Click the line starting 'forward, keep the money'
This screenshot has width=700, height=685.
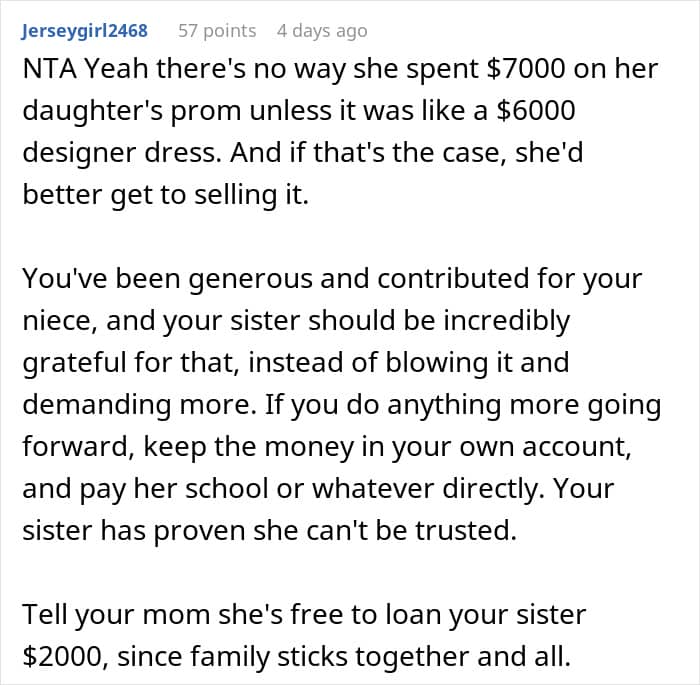pyautogui.click(x=327, y=447)
